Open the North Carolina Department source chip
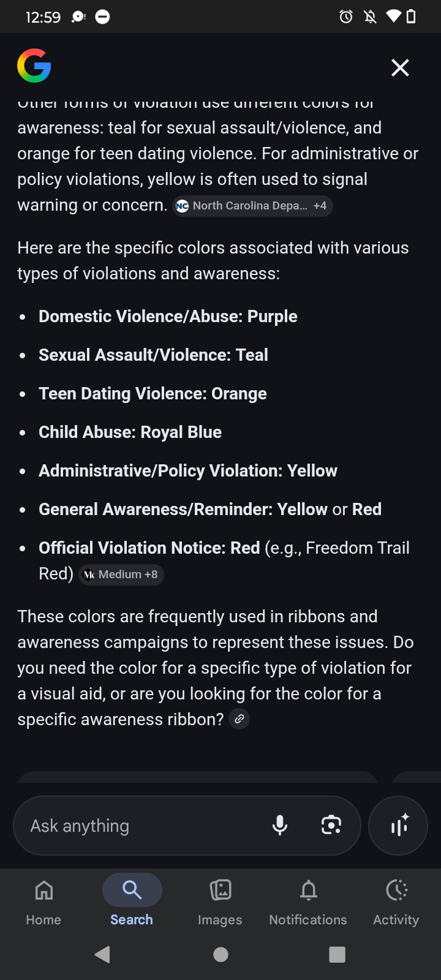The image size is (441, 980). click(252, 206)
